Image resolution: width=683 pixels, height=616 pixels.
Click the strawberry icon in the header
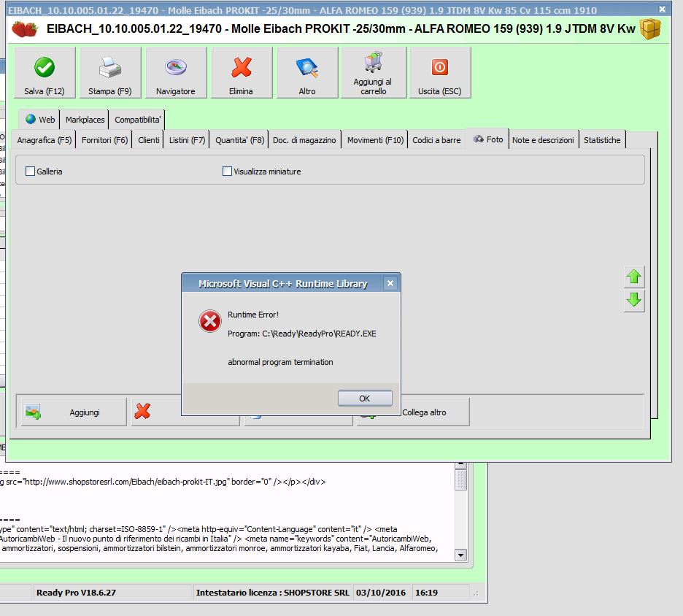click(24, 28)
